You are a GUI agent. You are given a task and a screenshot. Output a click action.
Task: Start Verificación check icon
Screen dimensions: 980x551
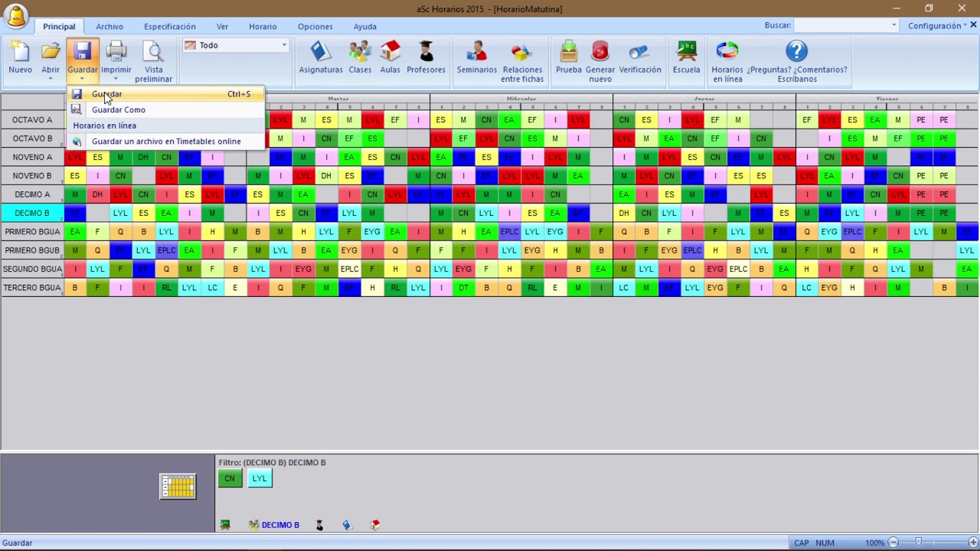640,52
